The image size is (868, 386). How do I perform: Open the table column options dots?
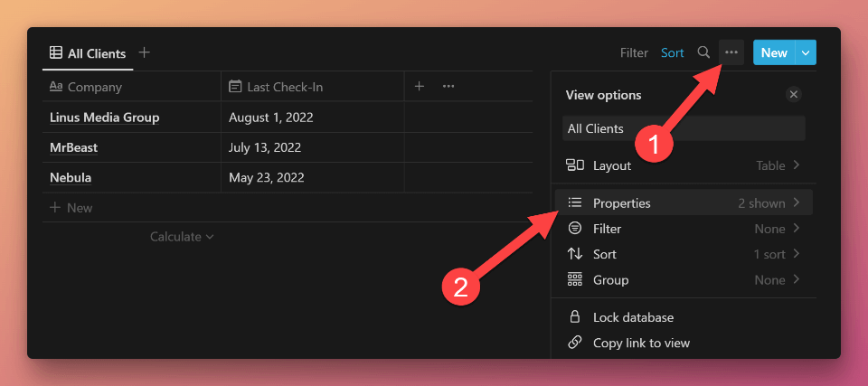448,87
